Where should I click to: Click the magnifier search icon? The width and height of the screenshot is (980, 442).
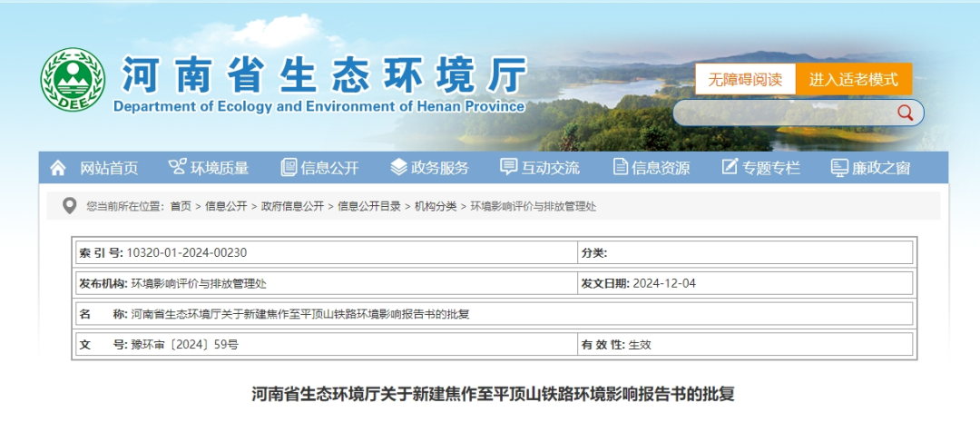pos(905,113)
